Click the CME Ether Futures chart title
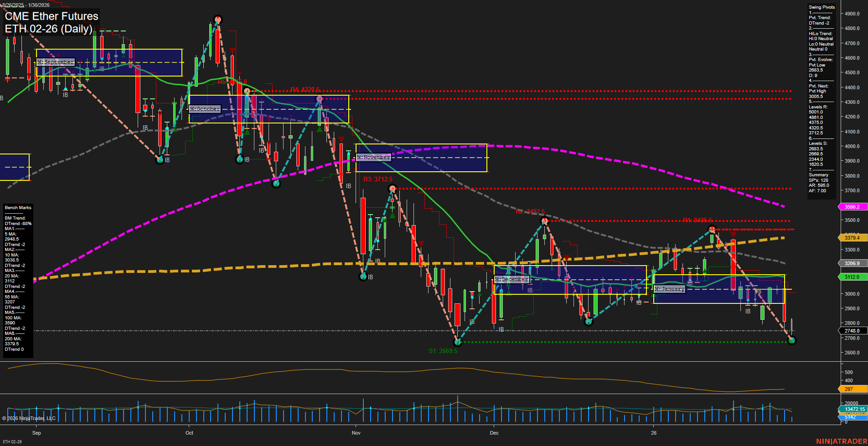This screenshot has width=868, height=446. (52, 16)
